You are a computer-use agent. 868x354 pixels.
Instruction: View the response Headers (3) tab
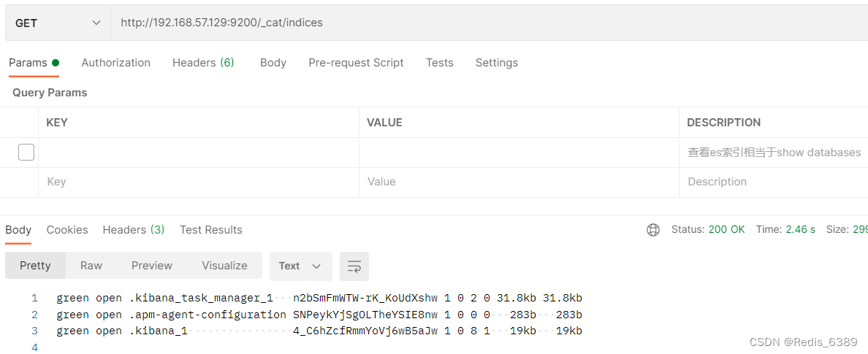[x=134, y=230]
